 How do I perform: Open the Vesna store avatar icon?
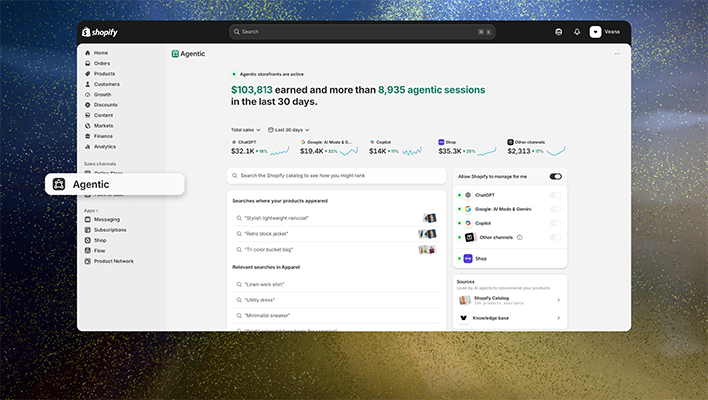pyautogui.click(x=595, y=32)
